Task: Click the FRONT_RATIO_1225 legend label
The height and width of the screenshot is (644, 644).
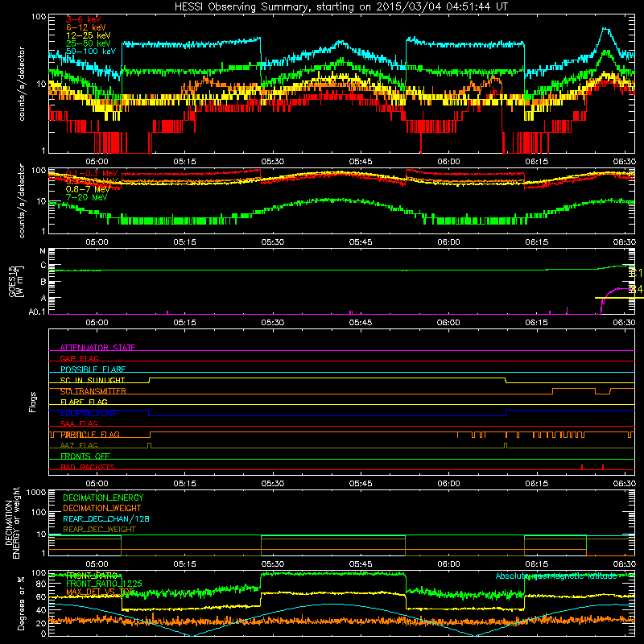Action: pyautogui.click(x=104, y=584)
